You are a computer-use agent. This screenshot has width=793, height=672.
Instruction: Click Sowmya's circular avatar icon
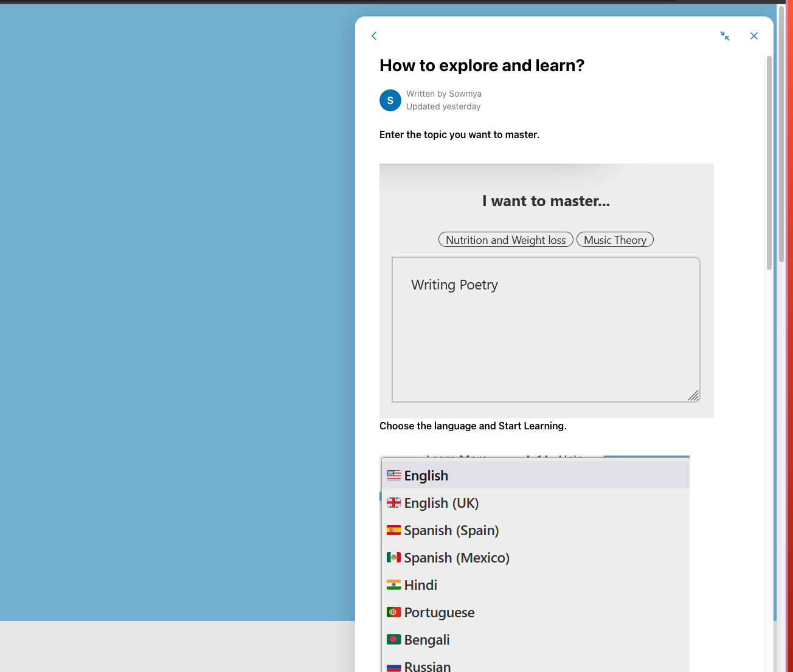click(390, 100)
